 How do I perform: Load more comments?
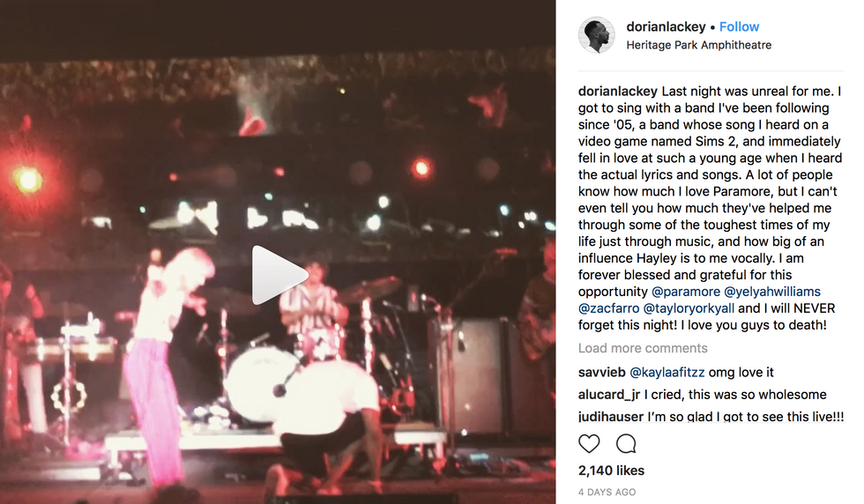[x=643, y=348]
